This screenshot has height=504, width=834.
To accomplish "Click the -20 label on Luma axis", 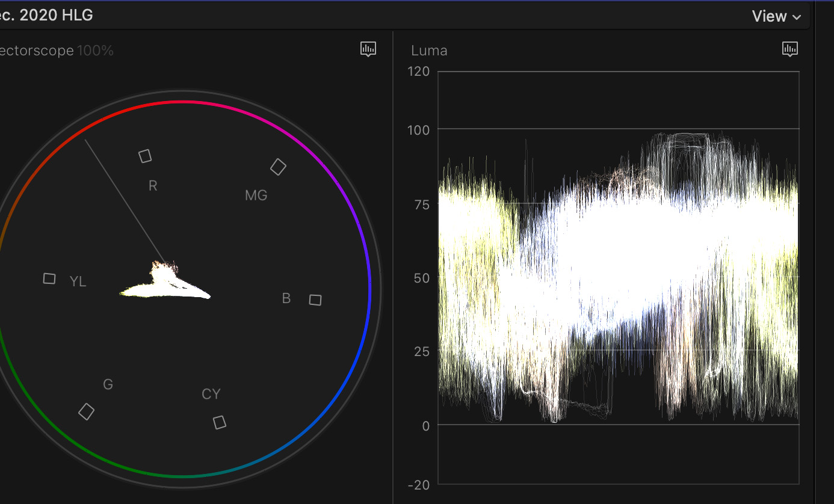I will (419, 485).
